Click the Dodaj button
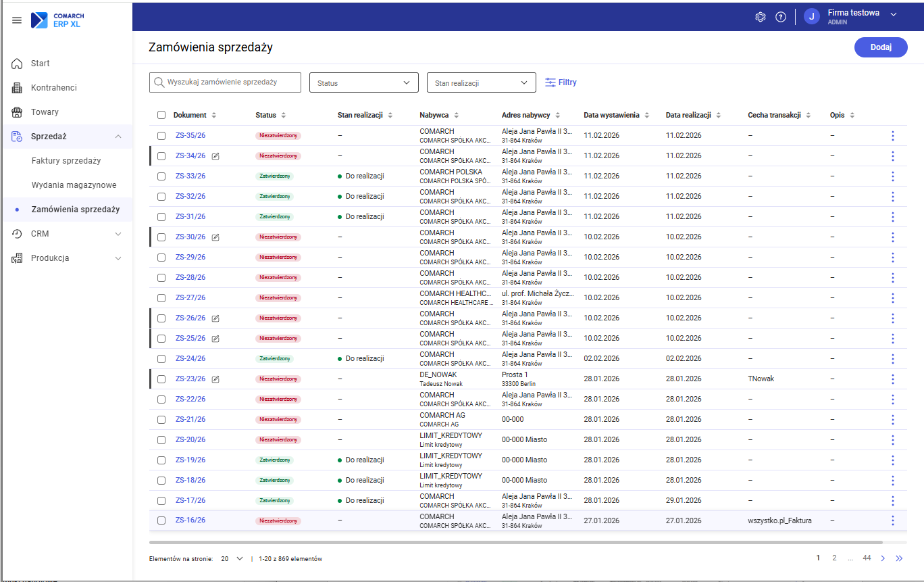 (880, 47)
